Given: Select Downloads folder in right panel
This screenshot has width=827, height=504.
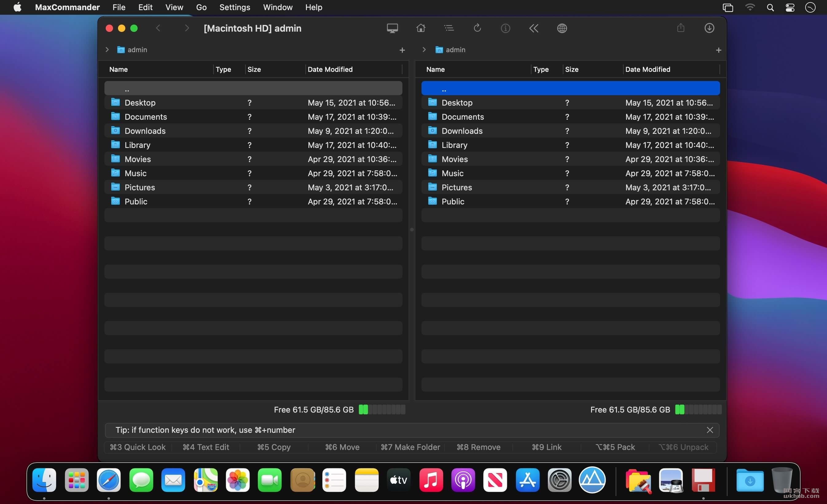Looking at the screenshot, I should [570, 130].
